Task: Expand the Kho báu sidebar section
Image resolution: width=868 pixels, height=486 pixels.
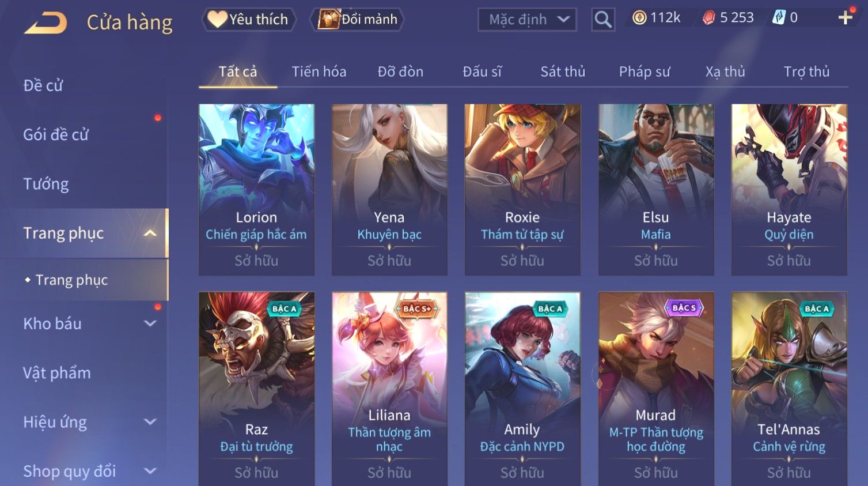Action: click(x=150, y=323)
